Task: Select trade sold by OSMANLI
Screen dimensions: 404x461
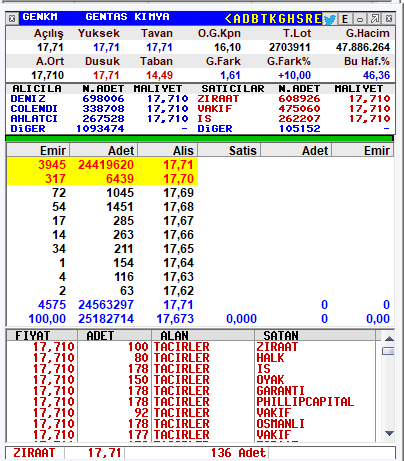Action: [x=191, y=424]
